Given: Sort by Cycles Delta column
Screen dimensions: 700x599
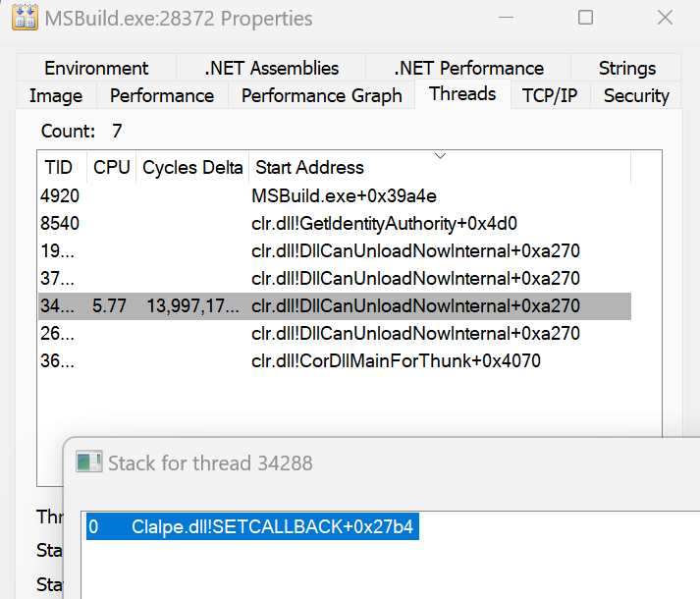Looking at the screenshot, I should coord(192,168).
